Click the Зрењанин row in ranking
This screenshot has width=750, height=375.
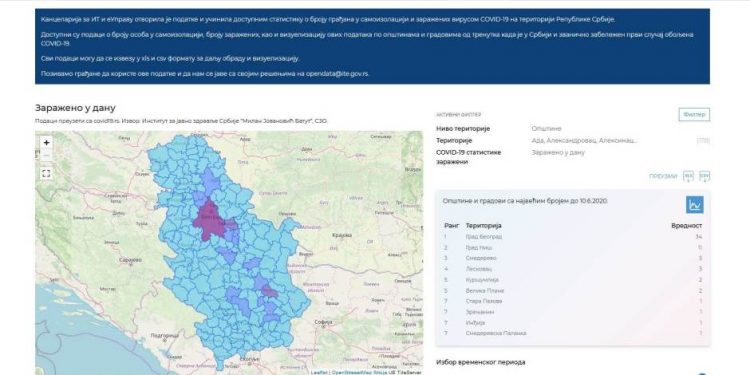pos(573,312)
